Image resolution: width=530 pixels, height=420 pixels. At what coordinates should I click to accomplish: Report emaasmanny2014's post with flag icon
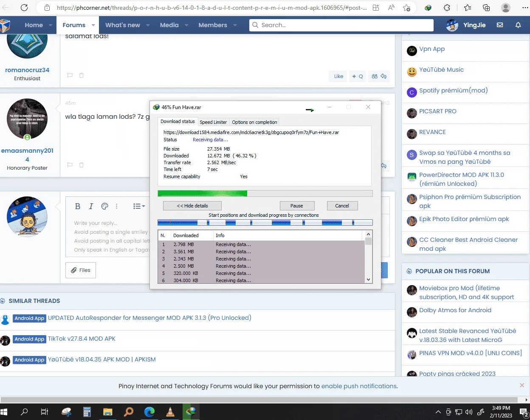coord(70,165)
